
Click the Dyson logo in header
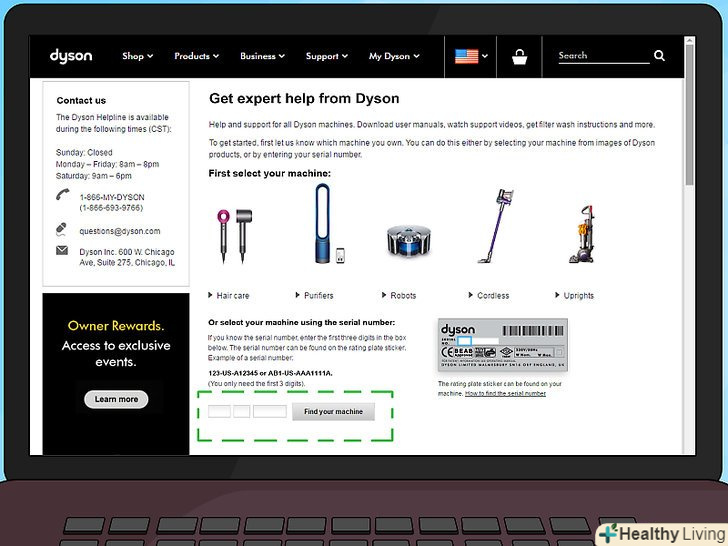point(71,56)
